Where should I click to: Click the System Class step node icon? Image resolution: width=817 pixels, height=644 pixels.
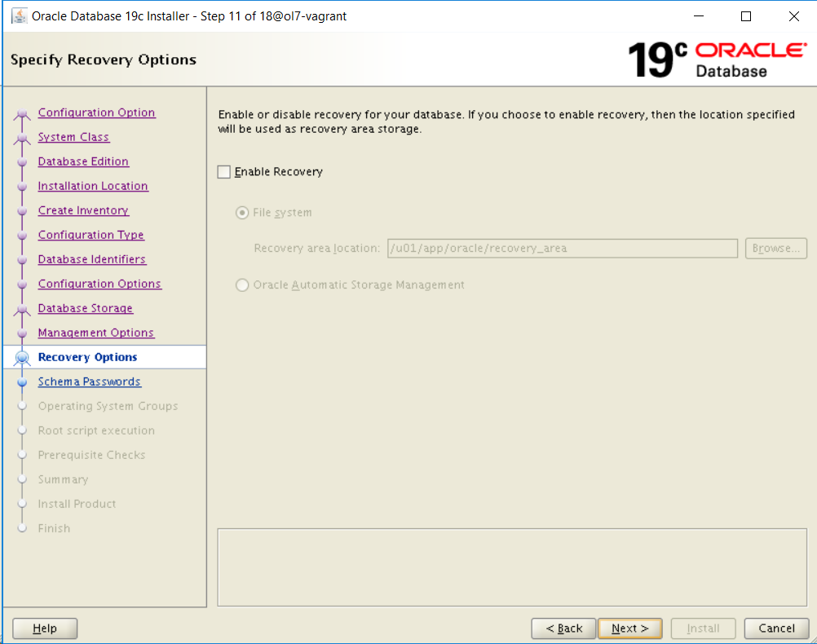pyautogui.click(x=22, y=138)
